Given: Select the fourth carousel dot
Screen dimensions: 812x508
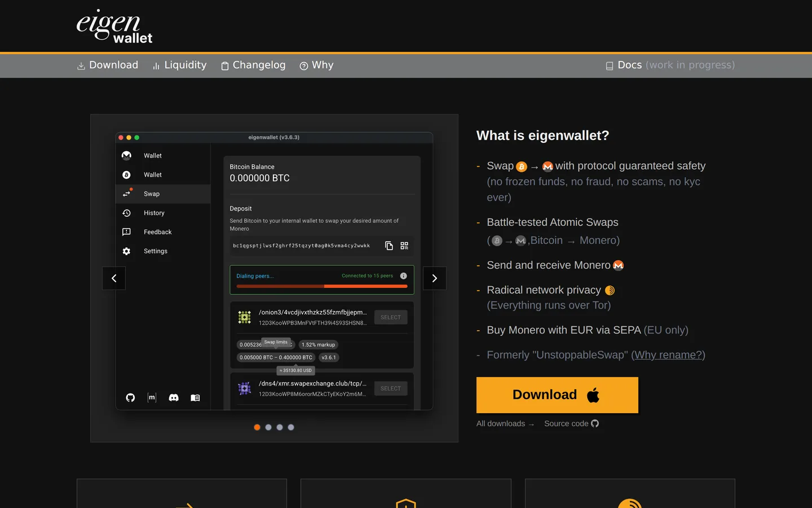Looking at the screenshot, I should pyautogui.click(x=291, y=427).
